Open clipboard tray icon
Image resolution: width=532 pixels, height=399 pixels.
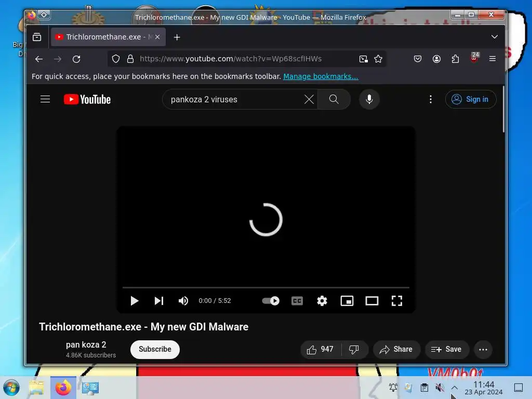424,387
